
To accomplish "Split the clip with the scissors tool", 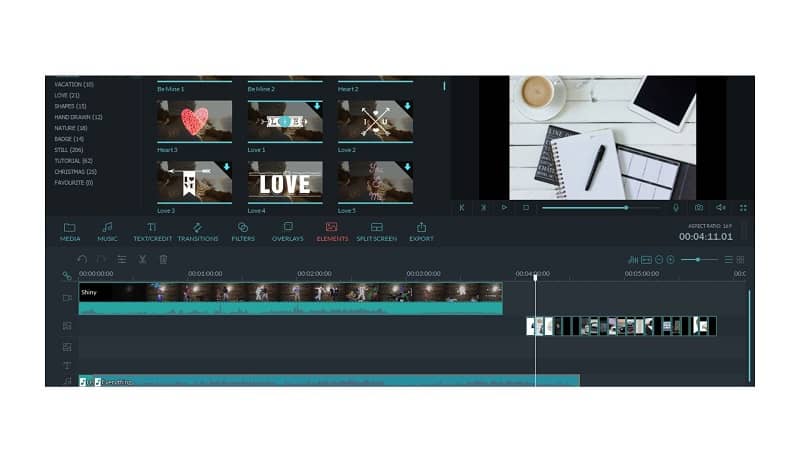I will [142, 259].
